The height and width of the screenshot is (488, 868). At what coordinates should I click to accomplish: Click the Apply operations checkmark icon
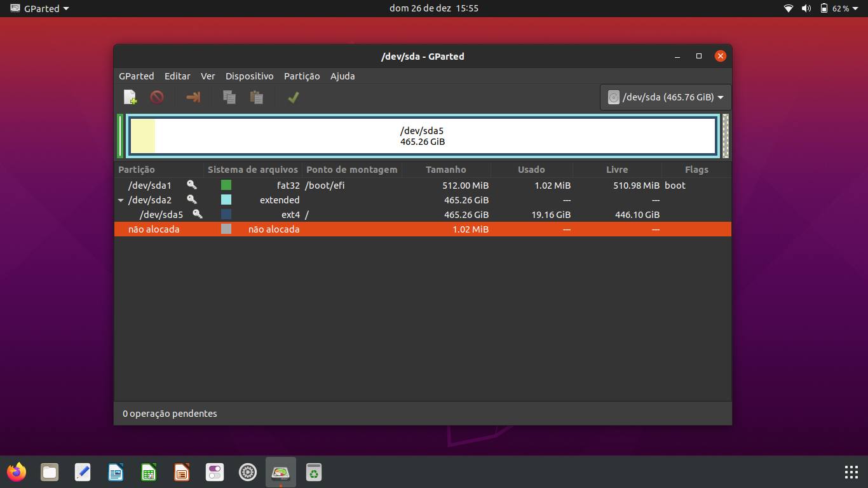point(293,97)
